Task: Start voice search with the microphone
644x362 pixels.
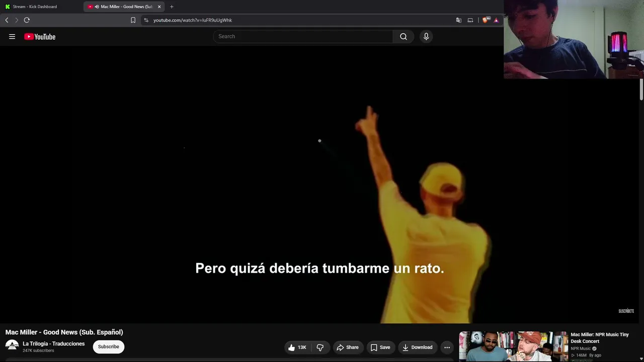Action: point(426,36)
